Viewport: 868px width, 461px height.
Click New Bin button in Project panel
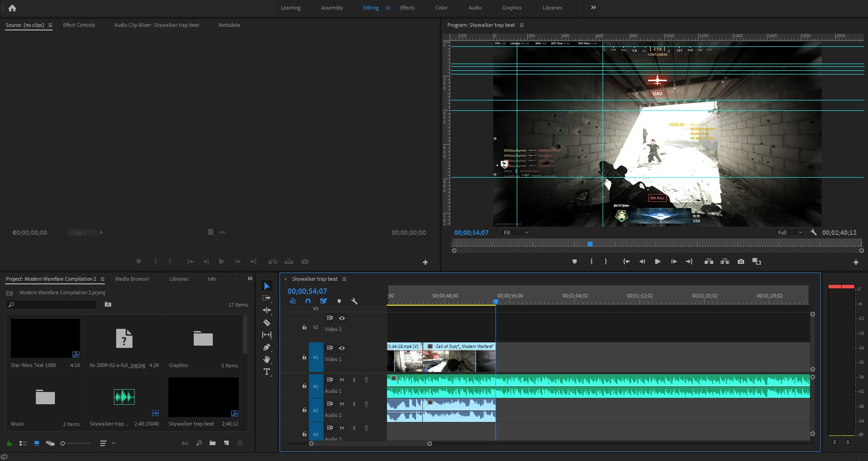pyautogui.click(x=212, y=443)
